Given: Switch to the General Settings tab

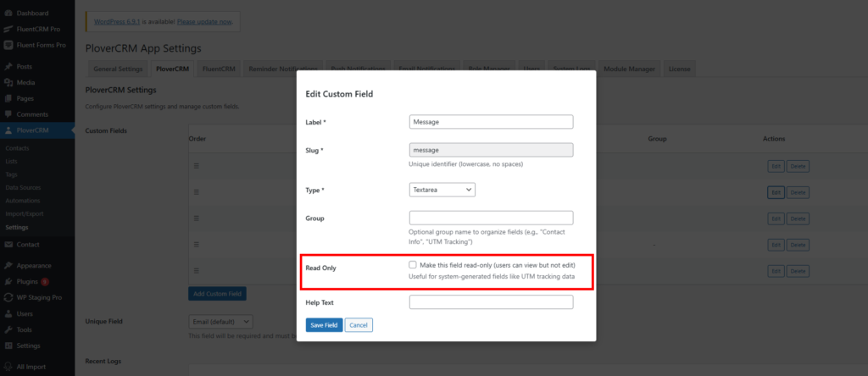Looking at the screenshot, I should point(118,69).
